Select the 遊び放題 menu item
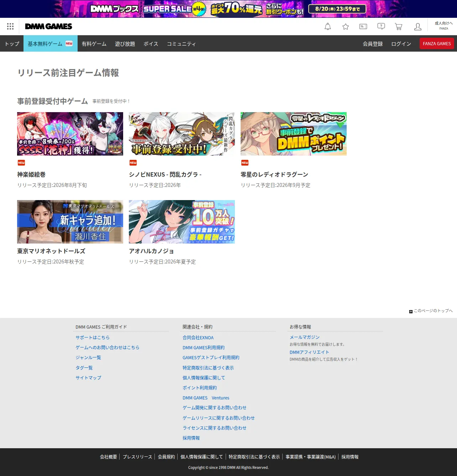 [x=125, y=43]
